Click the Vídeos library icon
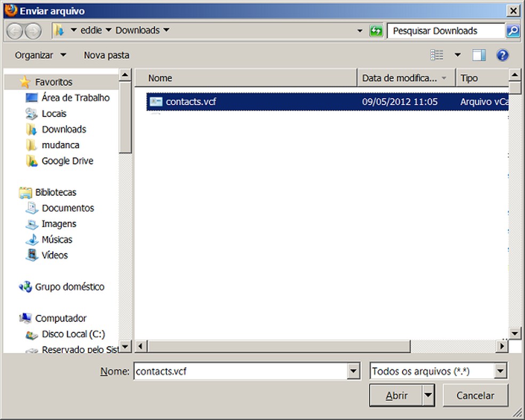 click(32, 255)
